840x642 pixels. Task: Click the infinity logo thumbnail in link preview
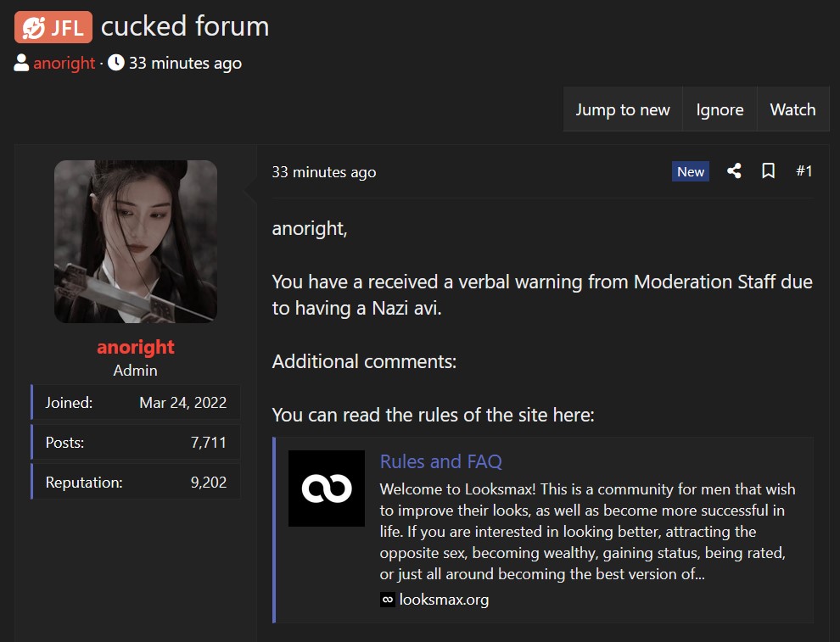click(x=327, y=488)
